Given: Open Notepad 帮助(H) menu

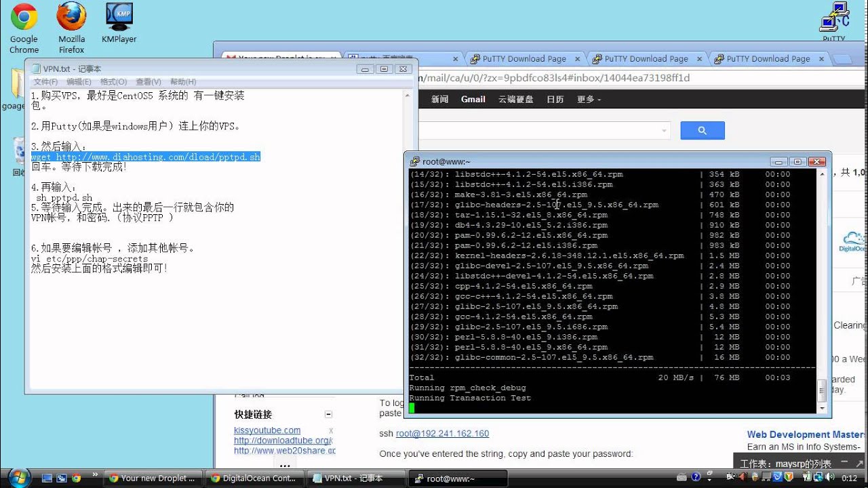Looking at the screenshot, I should pos(183,82).
